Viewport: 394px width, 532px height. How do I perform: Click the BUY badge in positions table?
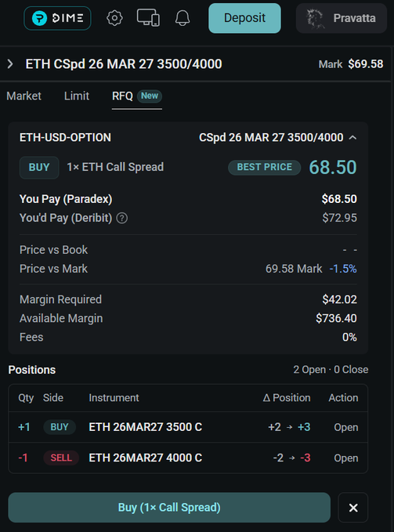pyautogui.click(x=60, y=427)
